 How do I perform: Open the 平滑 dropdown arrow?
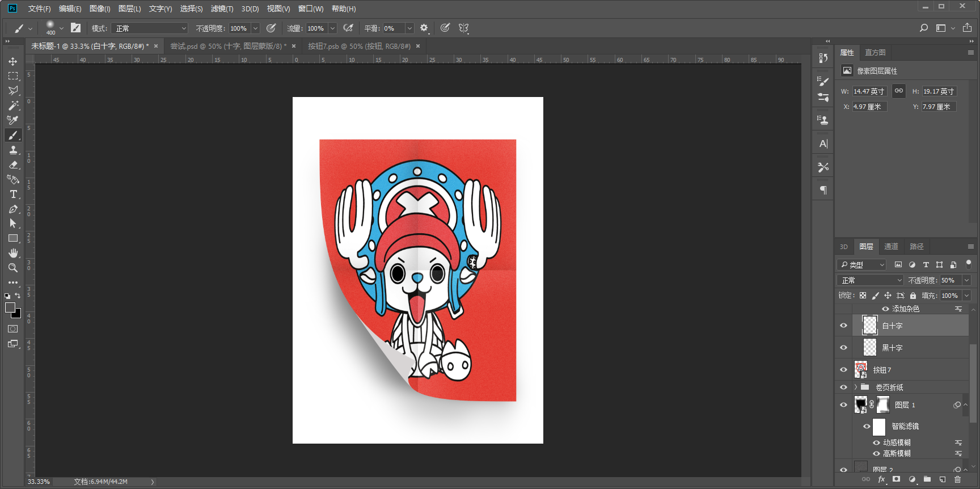tap(410, 28)
